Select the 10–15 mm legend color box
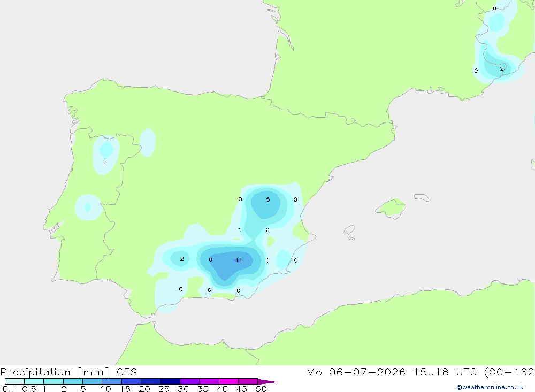Viewport: 535px width, 392px height. pyautogui.click(x=112, y=381)
